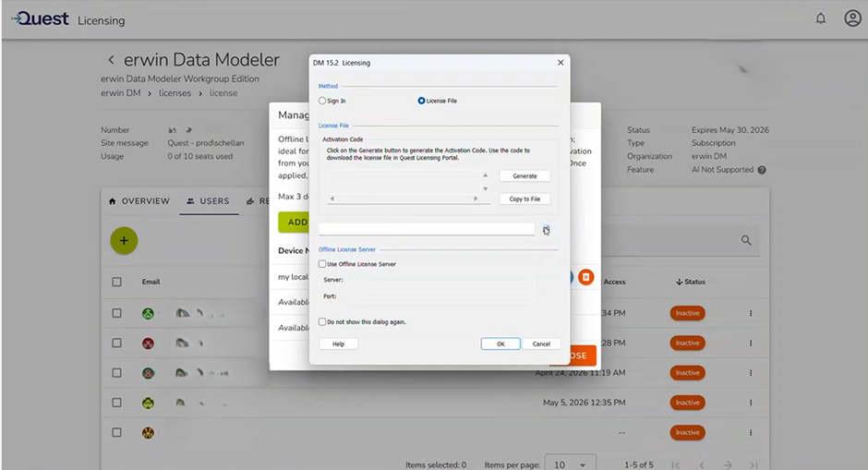The image size is (868, 470).
Task: Open row menu for April 24 11:19 AM user
Action: tap(751, 373)
